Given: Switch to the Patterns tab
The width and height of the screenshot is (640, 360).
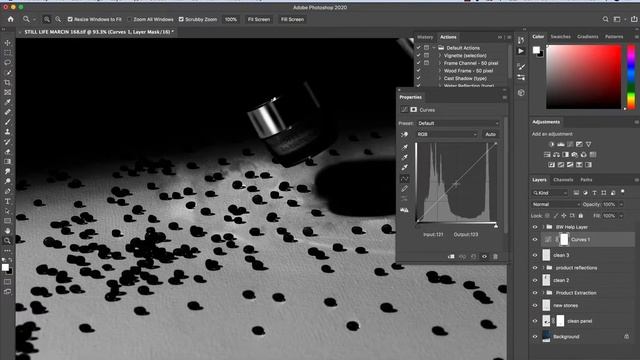Looking at the screenshot, I should (x=614, y=37).
